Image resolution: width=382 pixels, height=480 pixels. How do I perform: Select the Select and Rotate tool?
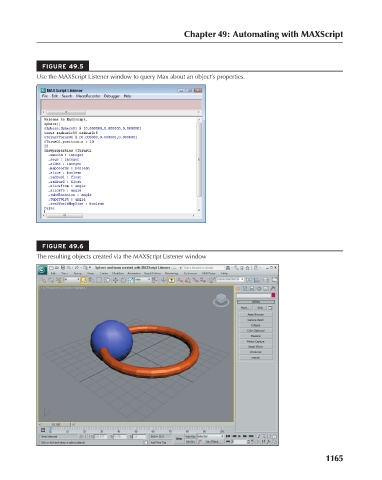[123, 280]
